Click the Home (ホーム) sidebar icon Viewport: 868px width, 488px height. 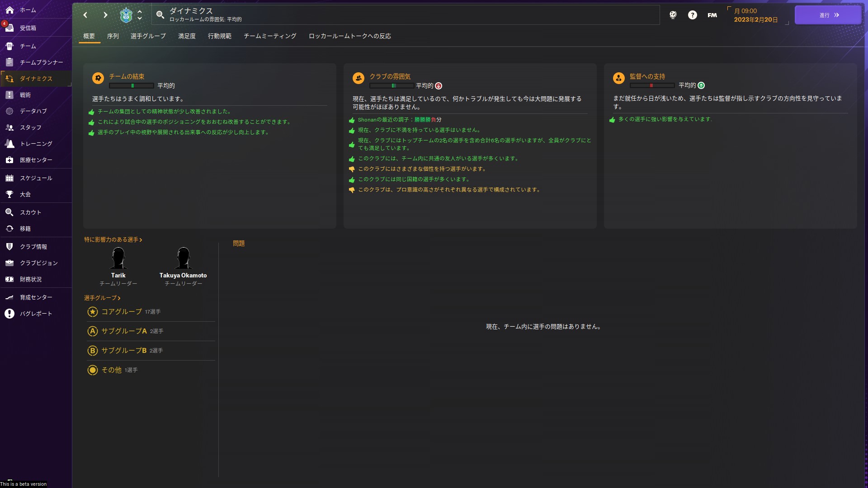pos(9,9)
